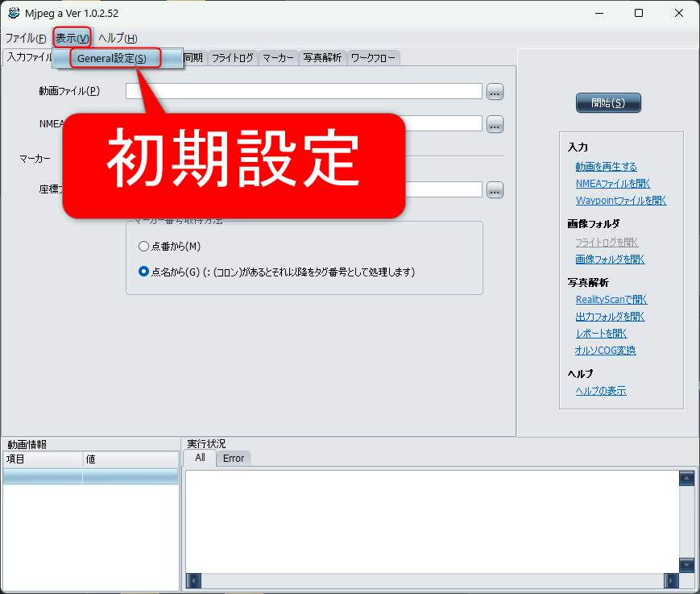Click browse button for 動画ファイル field
Image resolution: width=700 pixels, height=594 pixels.
pos(495,92)
